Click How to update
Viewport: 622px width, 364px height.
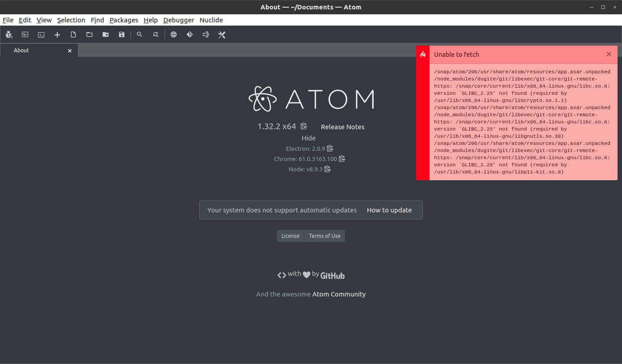[389, 210]
